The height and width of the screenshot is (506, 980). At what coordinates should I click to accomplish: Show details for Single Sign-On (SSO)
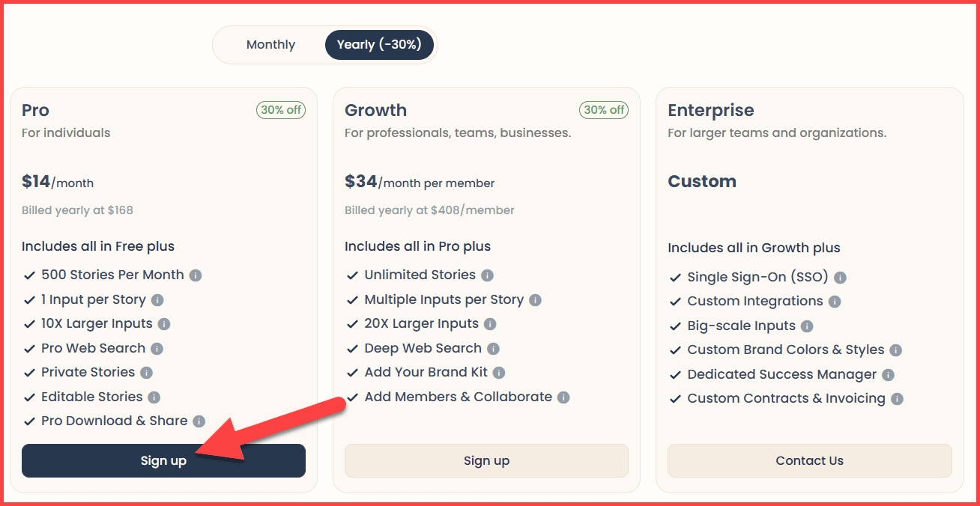tap(841, 278)
